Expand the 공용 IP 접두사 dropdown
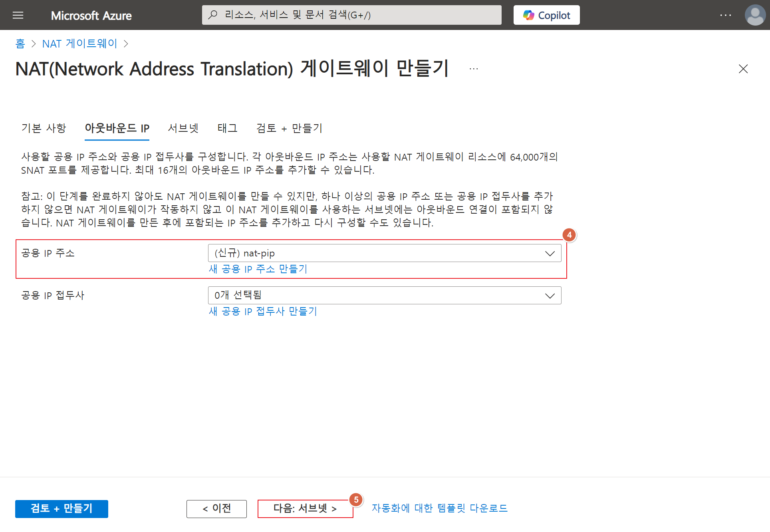The image size is (770, 532). (x=384, y=296)
